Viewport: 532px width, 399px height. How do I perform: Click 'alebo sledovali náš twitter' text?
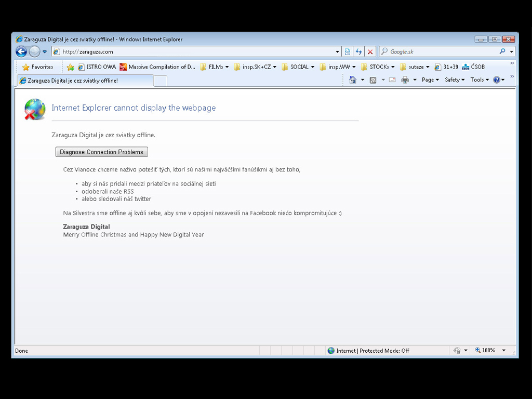[x=116, y=199]
